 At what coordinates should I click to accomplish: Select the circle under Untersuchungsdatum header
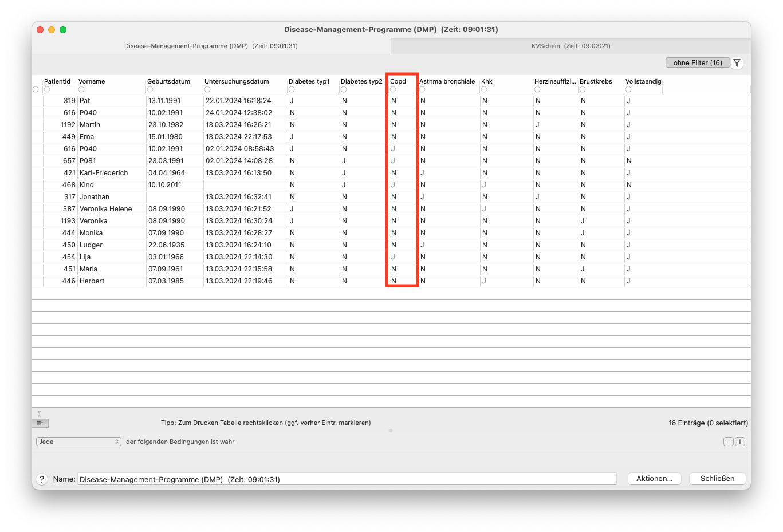(207, 89)
